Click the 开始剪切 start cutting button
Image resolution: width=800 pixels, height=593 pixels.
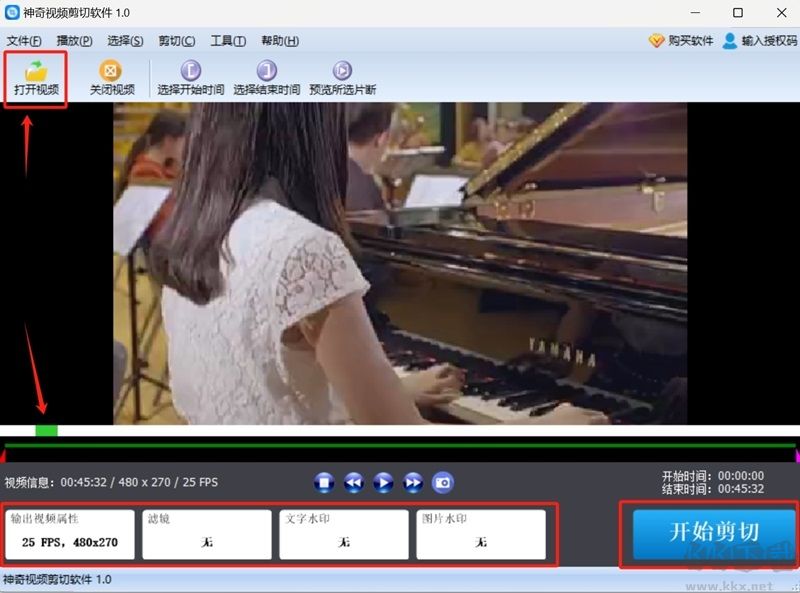click(x=714, y=532)
